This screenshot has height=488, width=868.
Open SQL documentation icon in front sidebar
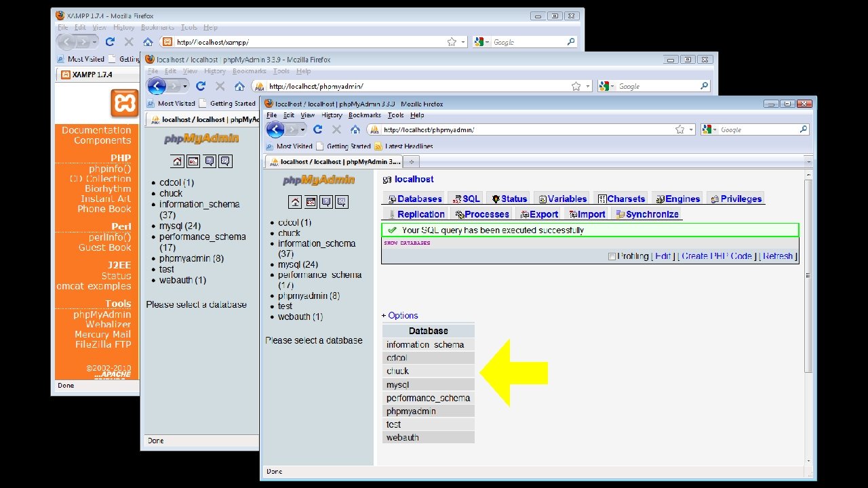342,202
